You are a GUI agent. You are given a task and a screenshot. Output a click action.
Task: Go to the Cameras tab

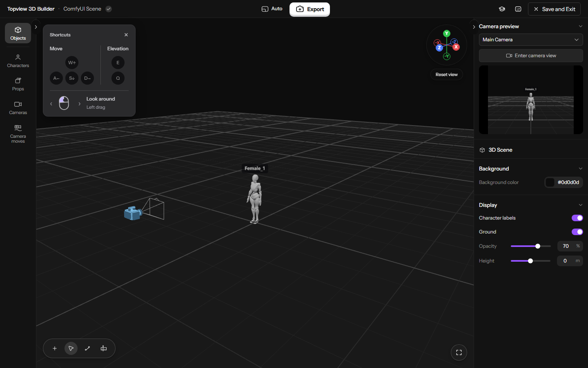tap(18, 108)
